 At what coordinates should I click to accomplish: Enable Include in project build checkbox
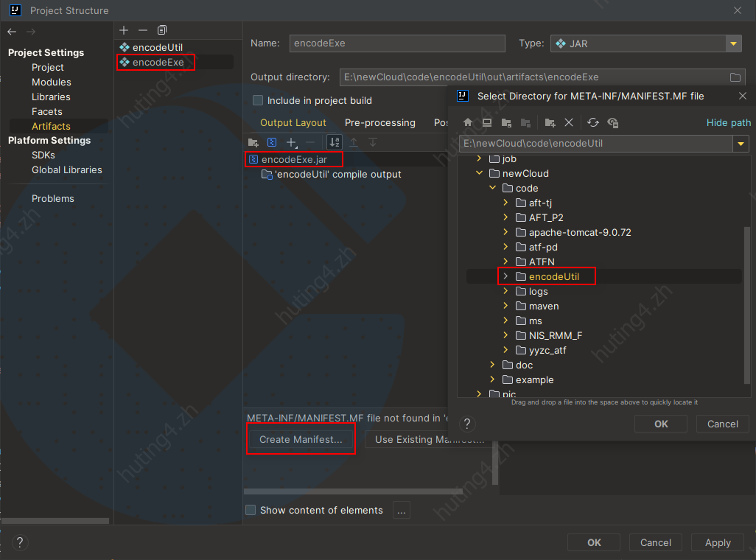click(258, 100)
